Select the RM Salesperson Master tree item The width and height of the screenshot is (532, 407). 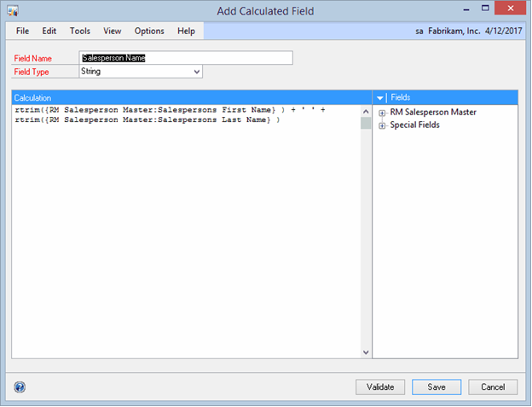pyautogui.click(x=433, y=112)
